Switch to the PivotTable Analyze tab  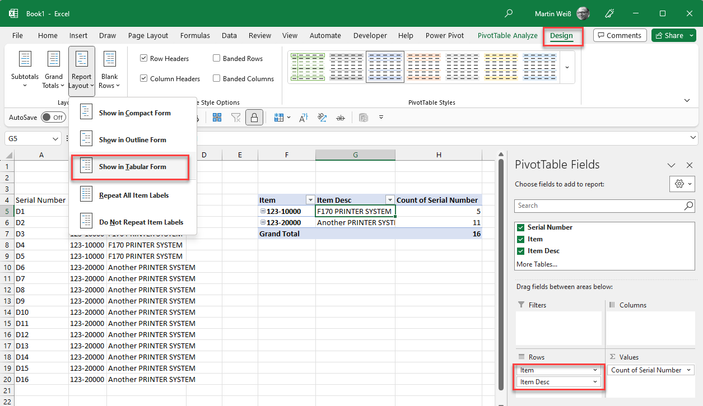click(x=506, y=35)
